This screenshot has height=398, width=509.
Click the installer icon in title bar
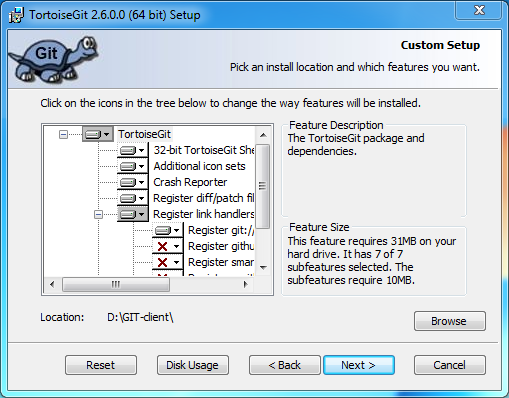pyautogui.click(x=17, y=15)
